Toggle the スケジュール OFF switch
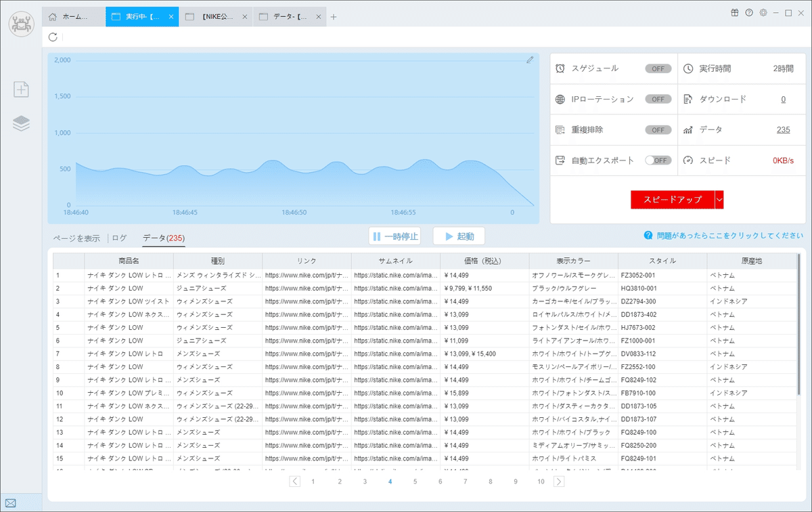The width and height of the screenshot is (812, 512). click(x=658, y=68)
